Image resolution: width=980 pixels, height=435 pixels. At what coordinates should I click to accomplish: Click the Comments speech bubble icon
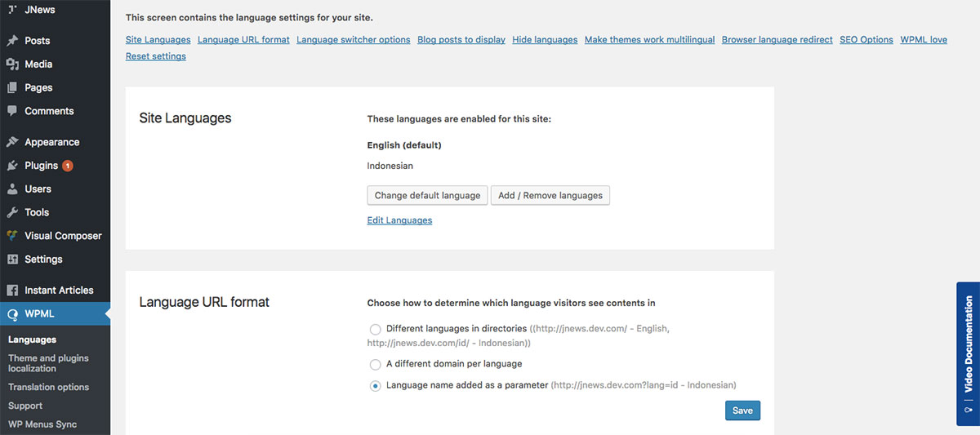pyautogui.click(x=12, y=111)
